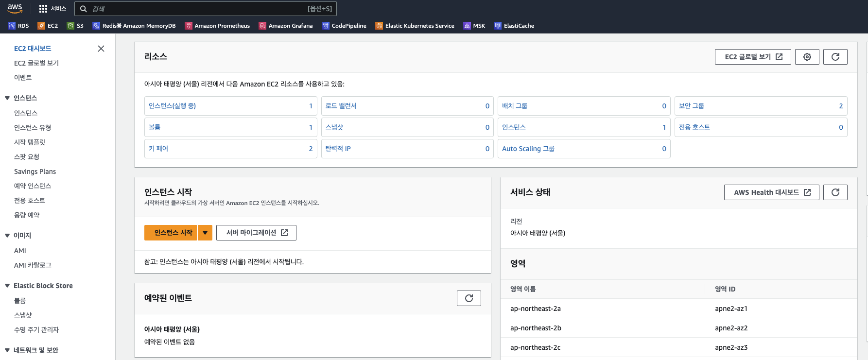
Task: Open the 스냅샷 resource tile link
Action: click(x=334, y=127)
